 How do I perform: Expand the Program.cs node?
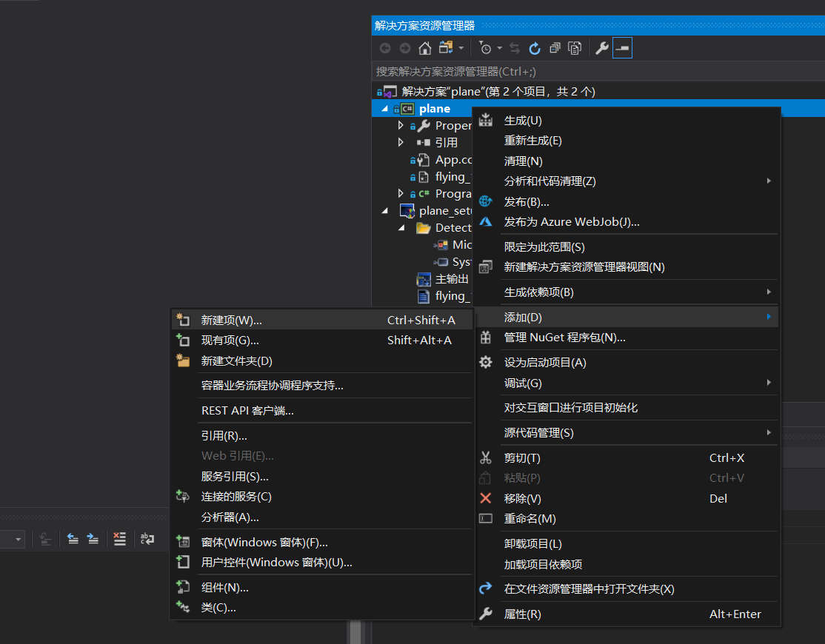[401, 193]
